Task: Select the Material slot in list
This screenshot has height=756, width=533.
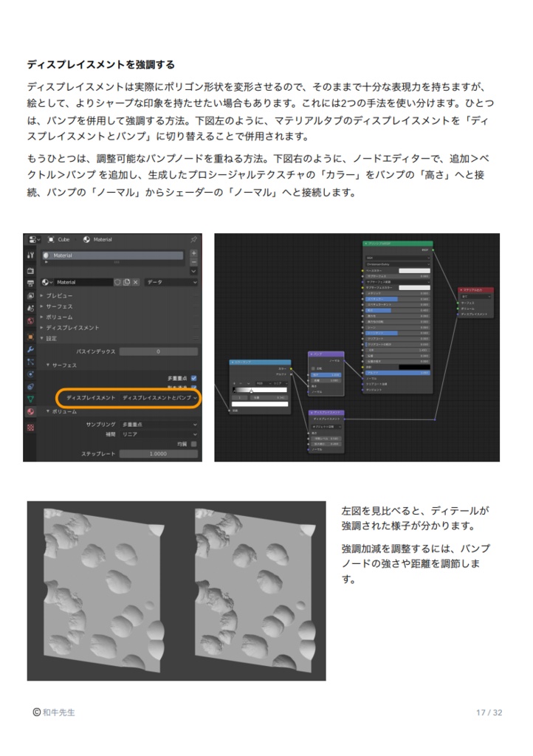Action: (112, 255)
